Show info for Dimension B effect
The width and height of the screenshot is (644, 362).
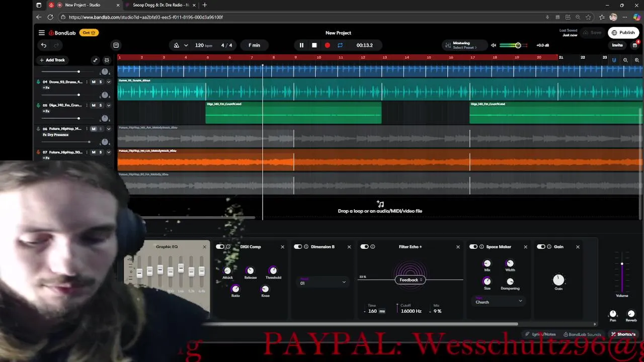(306, 247)
